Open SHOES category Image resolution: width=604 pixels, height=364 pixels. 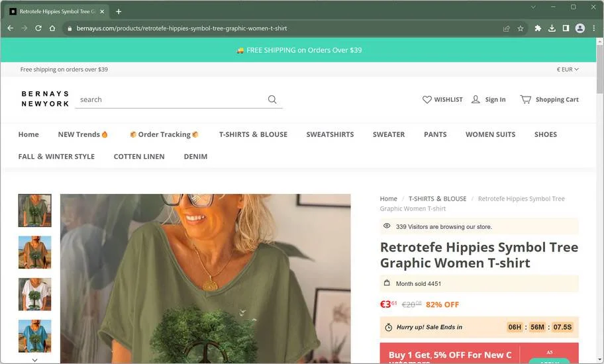pos(546,134)
